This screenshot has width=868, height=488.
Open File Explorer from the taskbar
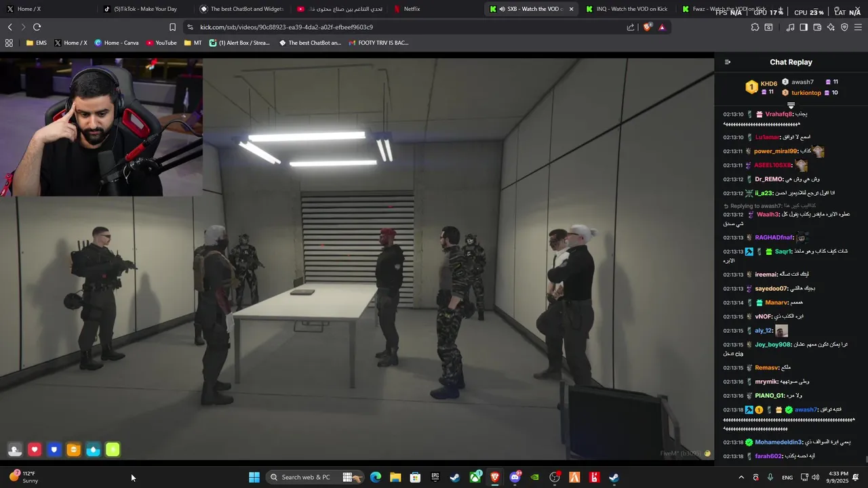[395, 477]
